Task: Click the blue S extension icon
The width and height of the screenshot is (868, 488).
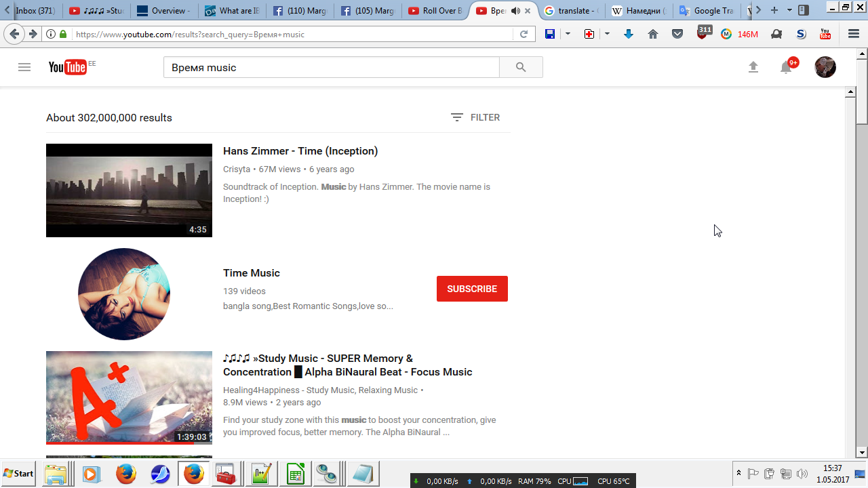Action: coord(801,34)
